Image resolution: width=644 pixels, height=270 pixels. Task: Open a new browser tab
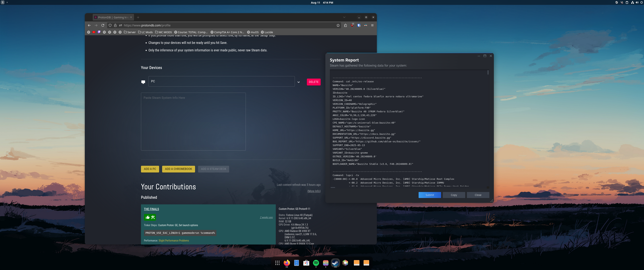pyautogui.click(x=138, y=17)
